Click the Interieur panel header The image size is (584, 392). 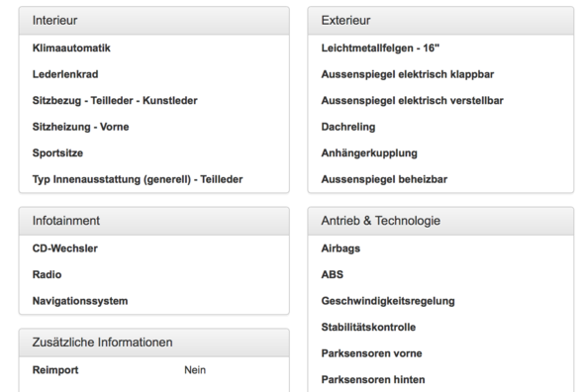coord(153,21)
